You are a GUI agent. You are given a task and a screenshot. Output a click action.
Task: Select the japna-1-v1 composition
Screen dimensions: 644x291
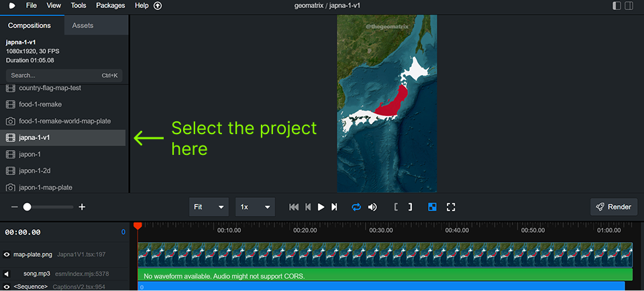[x=62, y=138]
